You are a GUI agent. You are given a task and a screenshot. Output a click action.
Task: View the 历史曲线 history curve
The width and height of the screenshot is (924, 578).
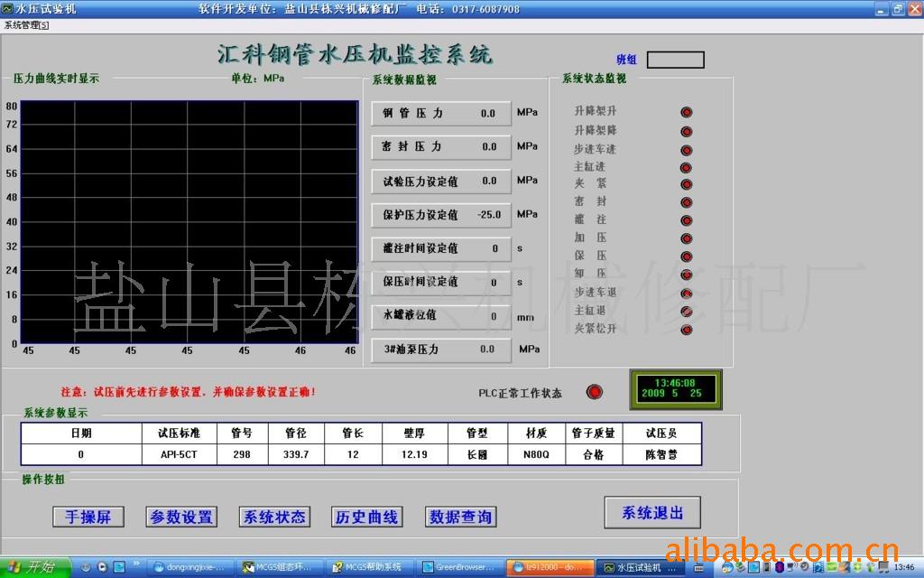point(367,517)
